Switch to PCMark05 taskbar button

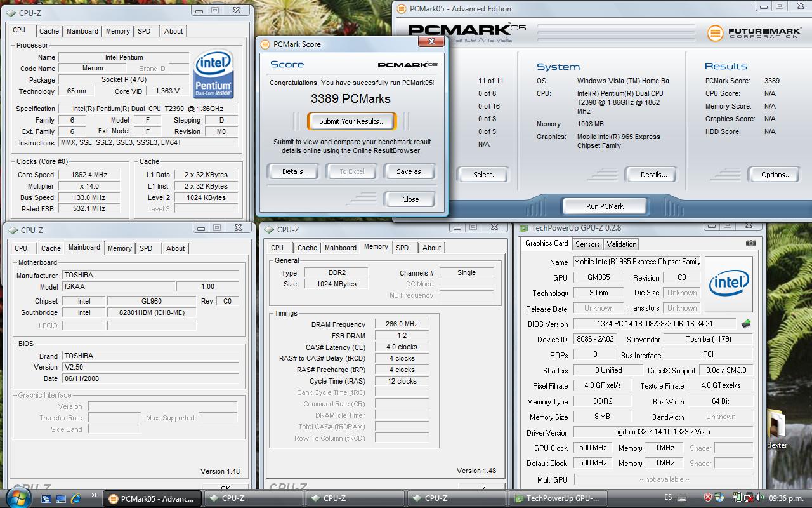click(153, 498)
